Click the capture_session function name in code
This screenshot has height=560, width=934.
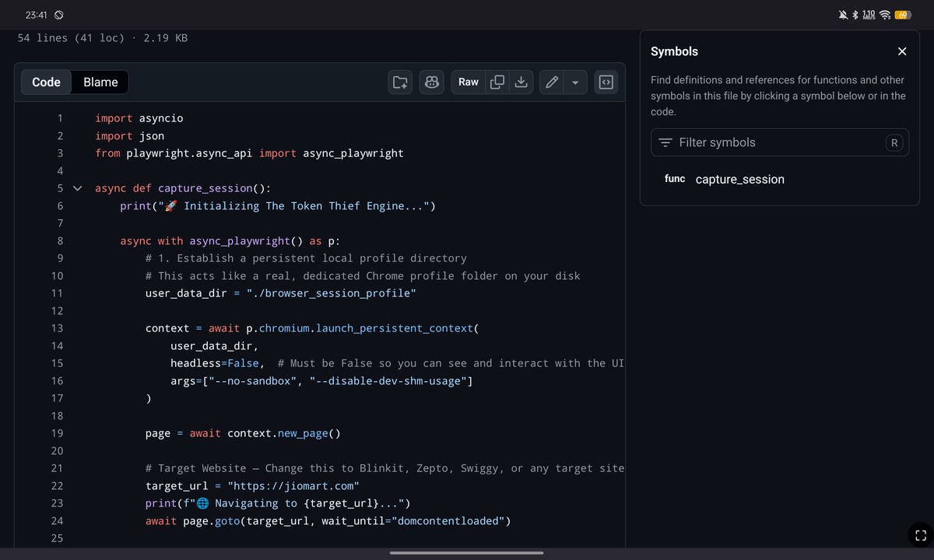205,188
